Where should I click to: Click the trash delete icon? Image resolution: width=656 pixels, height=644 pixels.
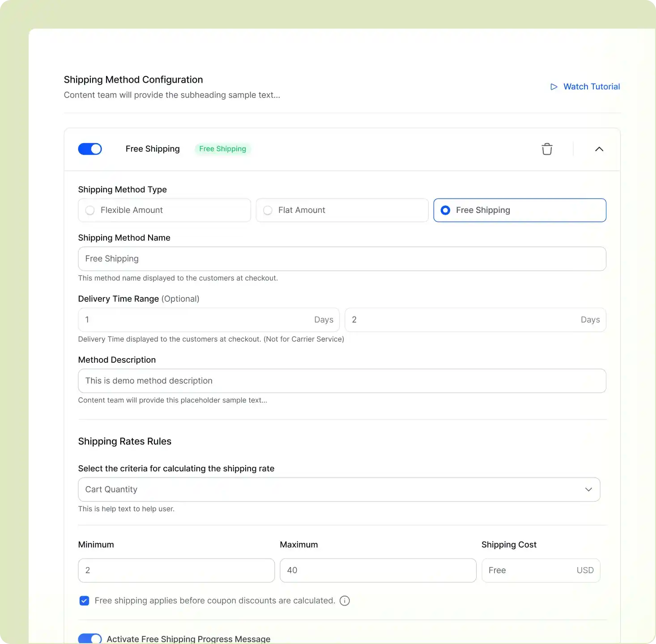click(547, 149)
